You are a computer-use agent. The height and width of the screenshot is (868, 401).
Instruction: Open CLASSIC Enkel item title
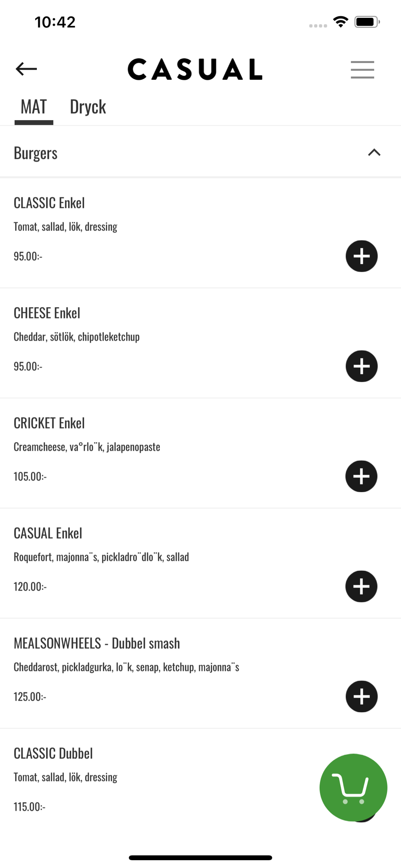tap(49, 203)
